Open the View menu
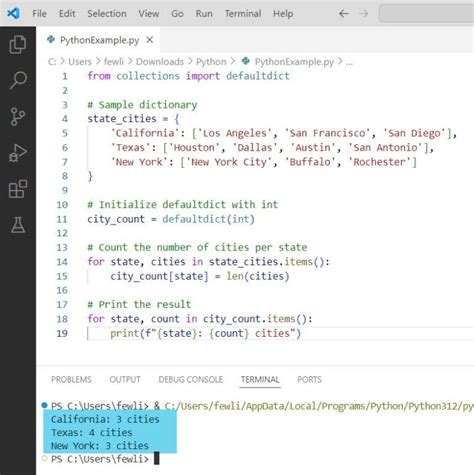The width and height of the screenshot is (474, 475). tap(149, 14)
